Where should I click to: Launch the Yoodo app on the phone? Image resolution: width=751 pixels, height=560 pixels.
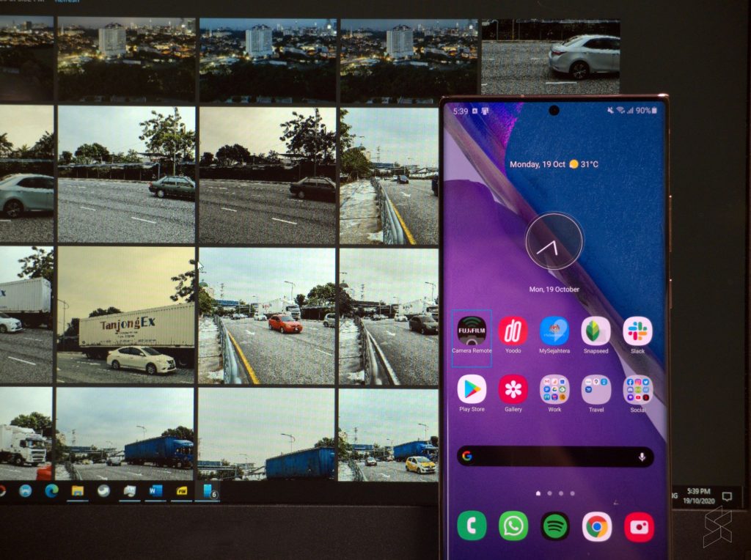coord(513,331)
